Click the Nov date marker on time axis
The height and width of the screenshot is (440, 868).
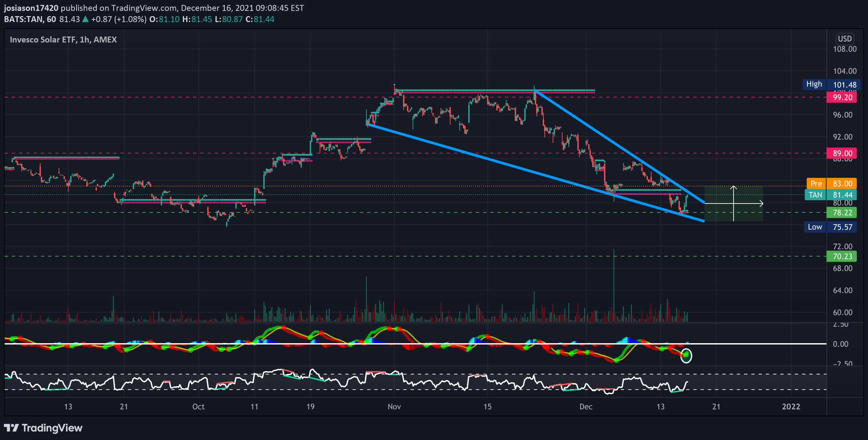pyautogui.click(x=394, y=407)
